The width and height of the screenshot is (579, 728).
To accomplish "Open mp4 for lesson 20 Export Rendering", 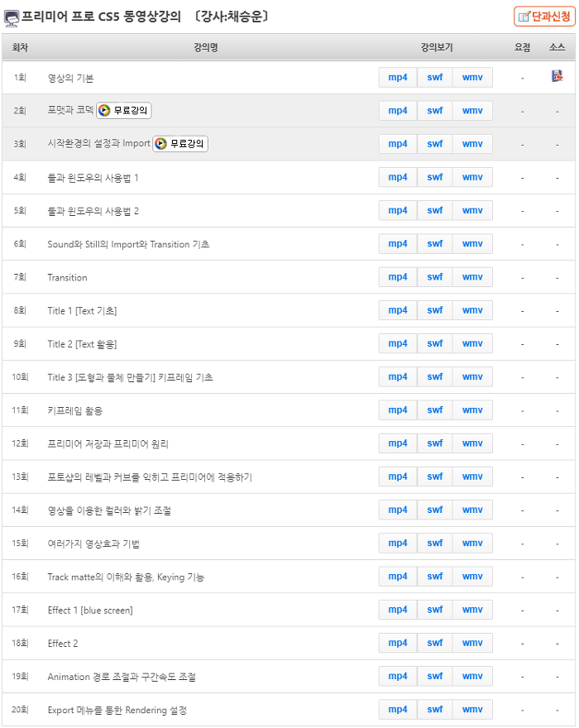I will pyautogui.click(x=398, y=710).
